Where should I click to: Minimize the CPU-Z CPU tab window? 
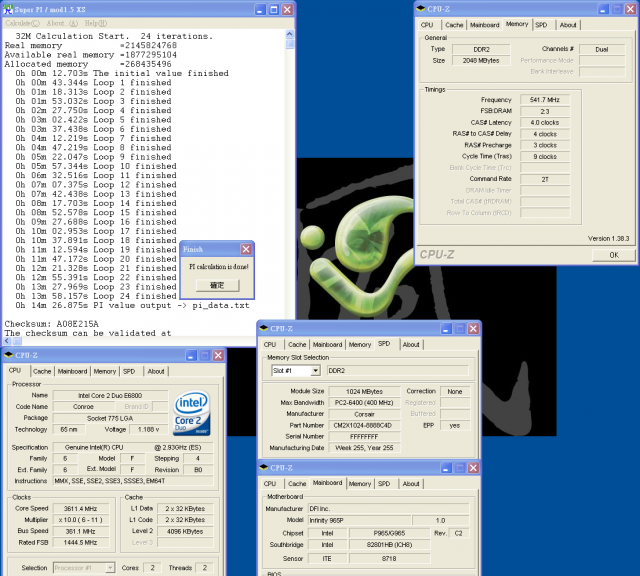(191, 355)
